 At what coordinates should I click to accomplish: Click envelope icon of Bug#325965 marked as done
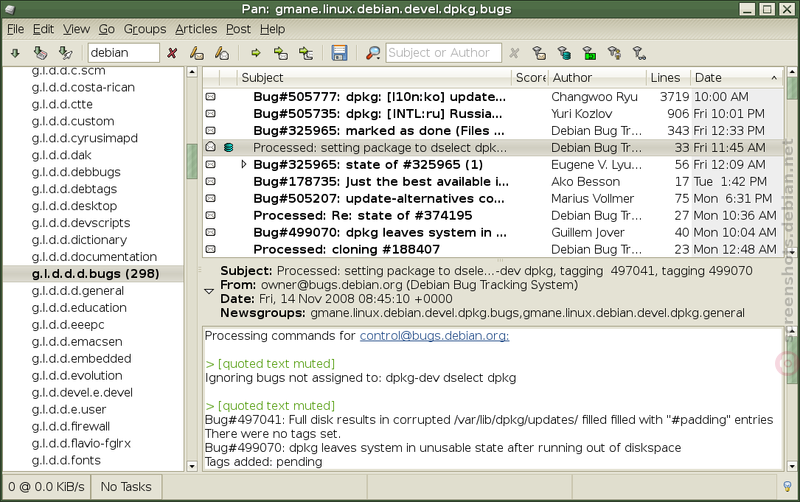pyautogui.click(x=210, y=130)
